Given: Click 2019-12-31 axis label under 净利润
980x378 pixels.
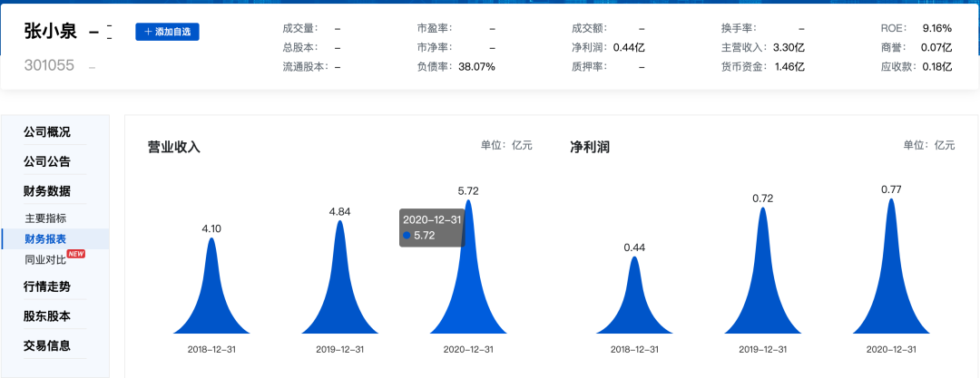Looking at the screenshot, I should (x=762, y=350).
